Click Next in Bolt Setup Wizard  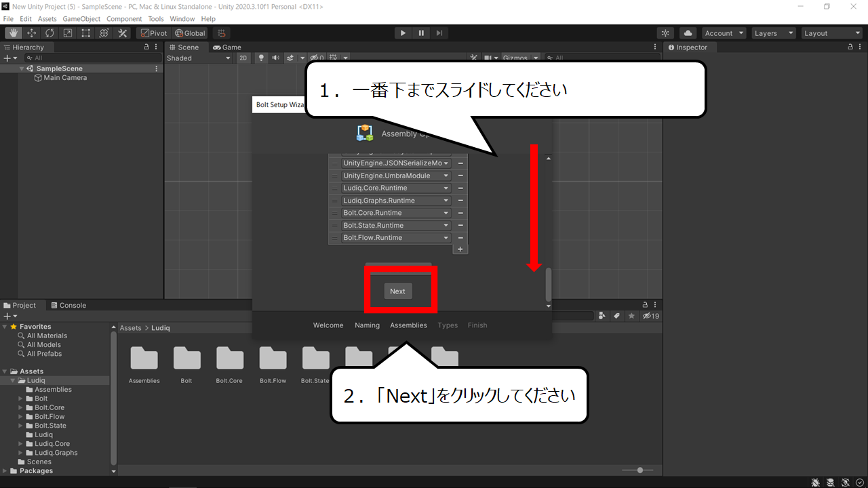(x=397, y=291)
